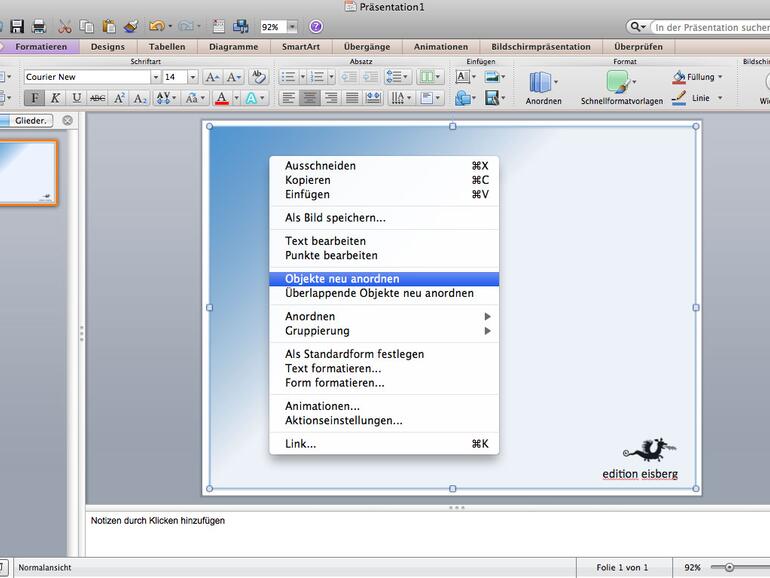Select the slide 1 thumbnail
The image size is (770, 578).
point(27,172)
